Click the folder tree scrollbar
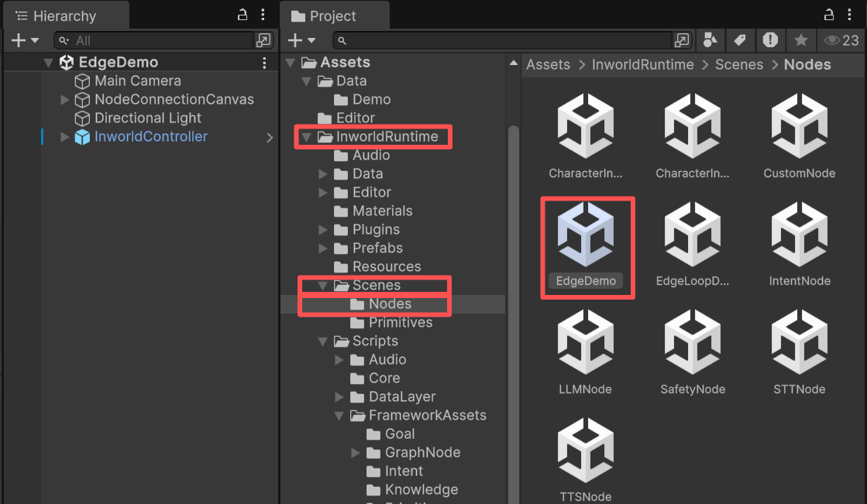867x504 pixels. (x=514, y=315)
